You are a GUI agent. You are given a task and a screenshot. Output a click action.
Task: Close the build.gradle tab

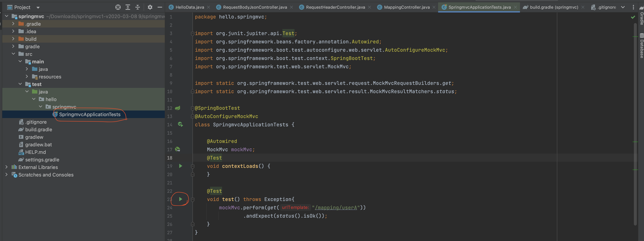[583, 7]
